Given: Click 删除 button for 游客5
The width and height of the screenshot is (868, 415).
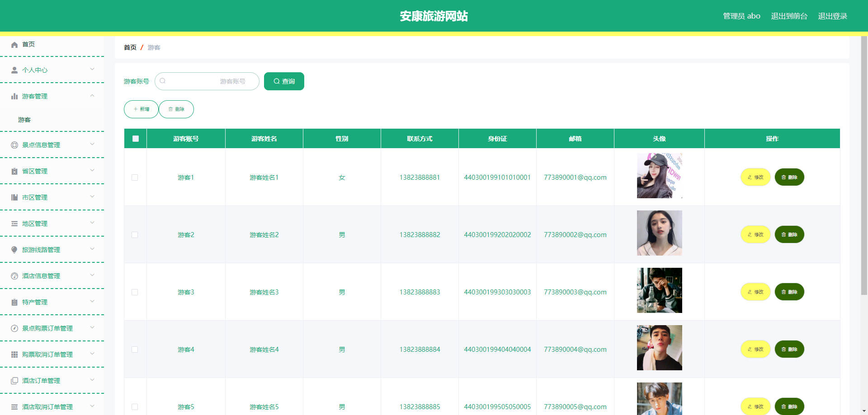Looking at the screenshot, I should (x=789, y=406).
